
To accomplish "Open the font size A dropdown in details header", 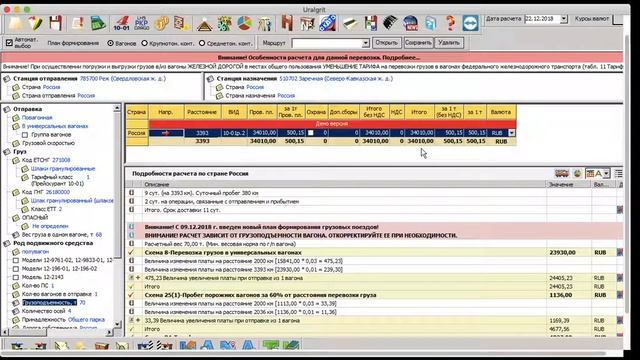I will [606, 173].
